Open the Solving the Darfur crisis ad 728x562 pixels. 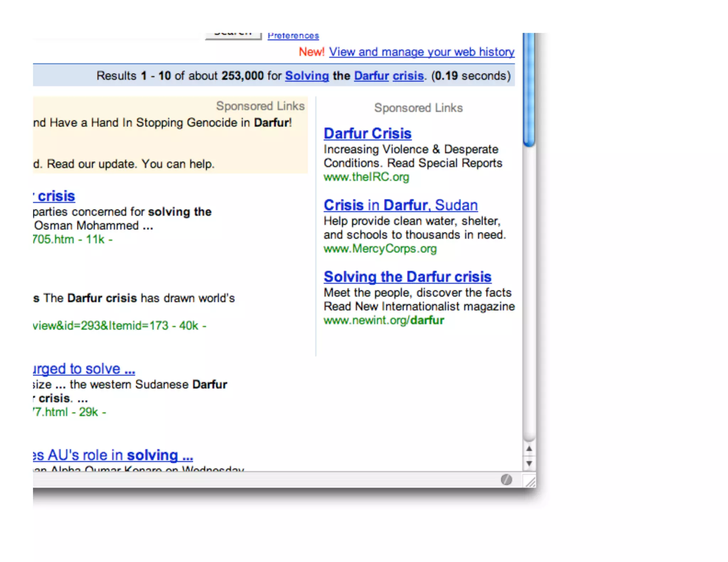tap(407, 277)
